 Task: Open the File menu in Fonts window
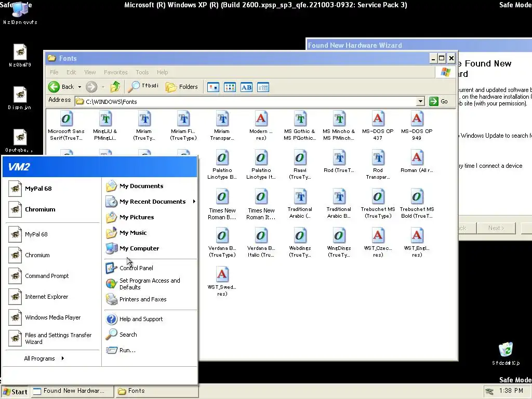[x=54, y=72]
